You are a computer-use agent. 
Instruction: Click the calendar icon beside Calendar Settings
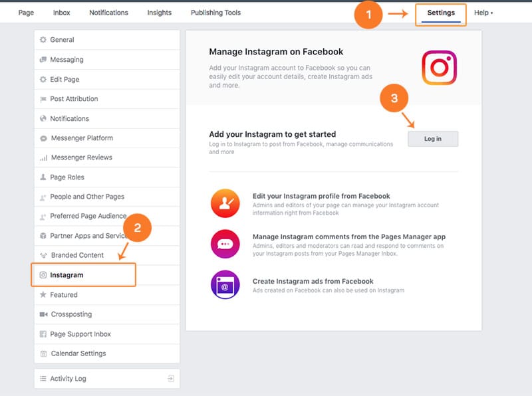(x=43, y=353)
